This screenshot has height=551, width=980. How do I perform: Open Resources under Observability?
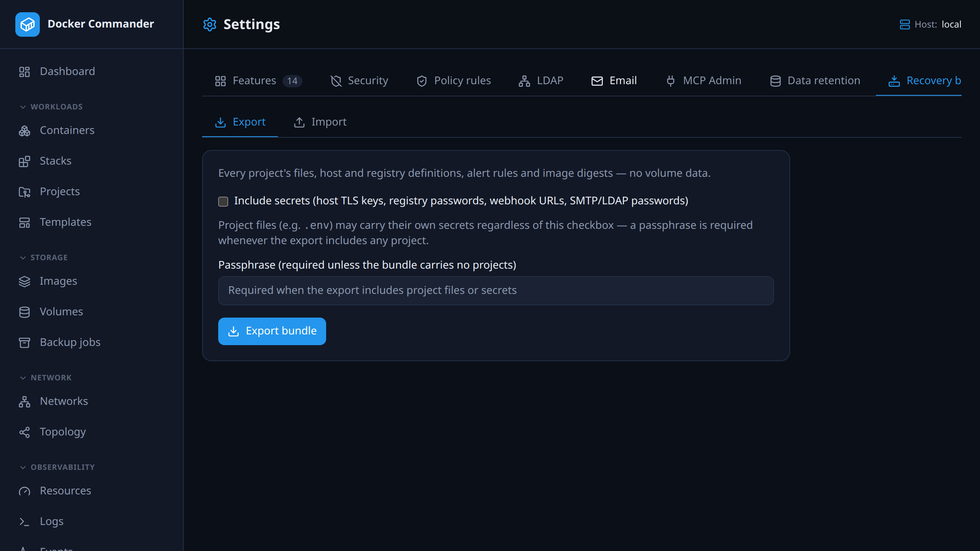click(x=92, y=491)
